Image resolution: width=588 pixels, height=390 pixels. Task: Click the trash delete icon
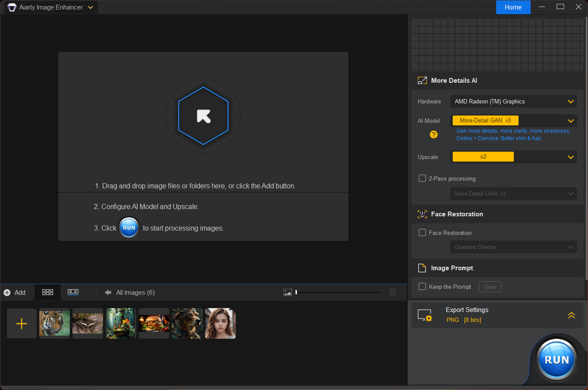pyautogui.click(x=393, y=292)
